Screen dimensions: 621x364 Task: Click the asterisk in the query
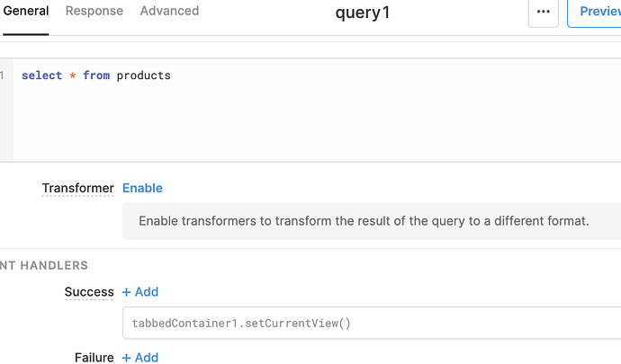[x=72, y=75]
